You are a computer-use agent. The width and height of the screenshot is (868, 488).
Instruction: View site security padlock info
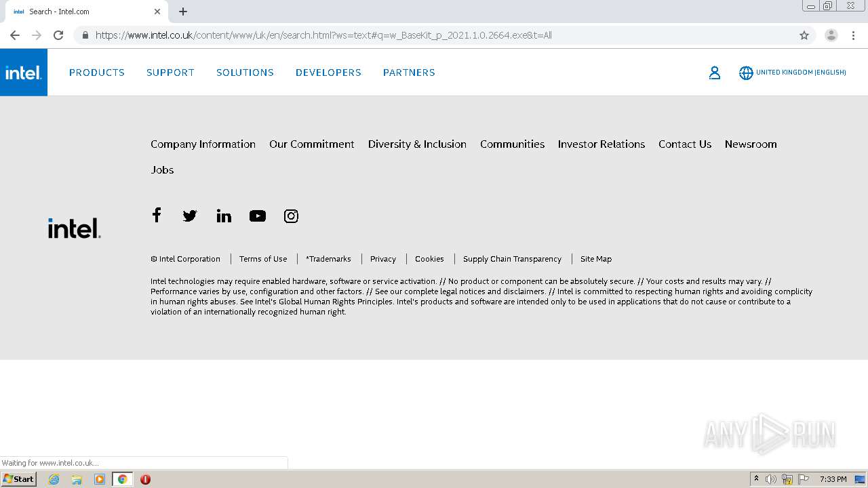(85, 35)
